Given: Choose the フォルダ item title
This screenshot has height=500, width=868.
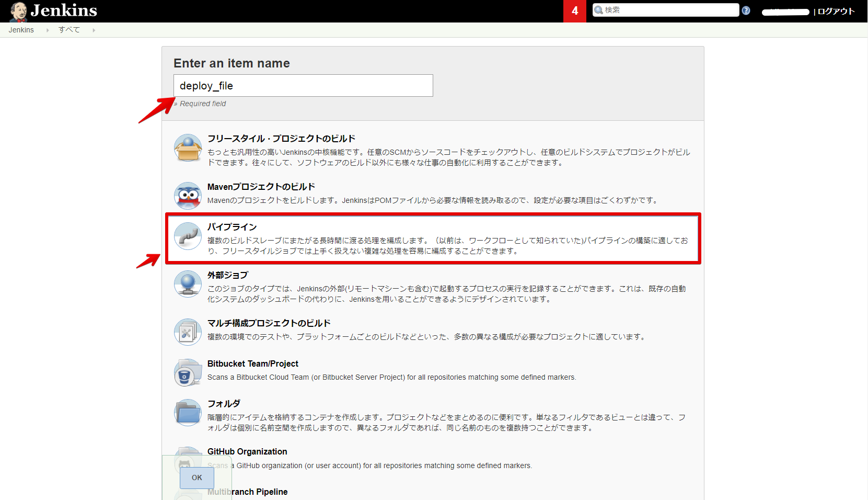Looking at the screenshot, I should pos(224,404).
